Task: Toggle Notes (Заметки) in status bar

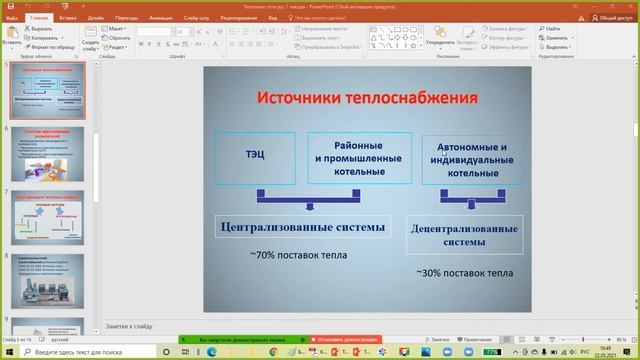Action: (x=438, y=340)
